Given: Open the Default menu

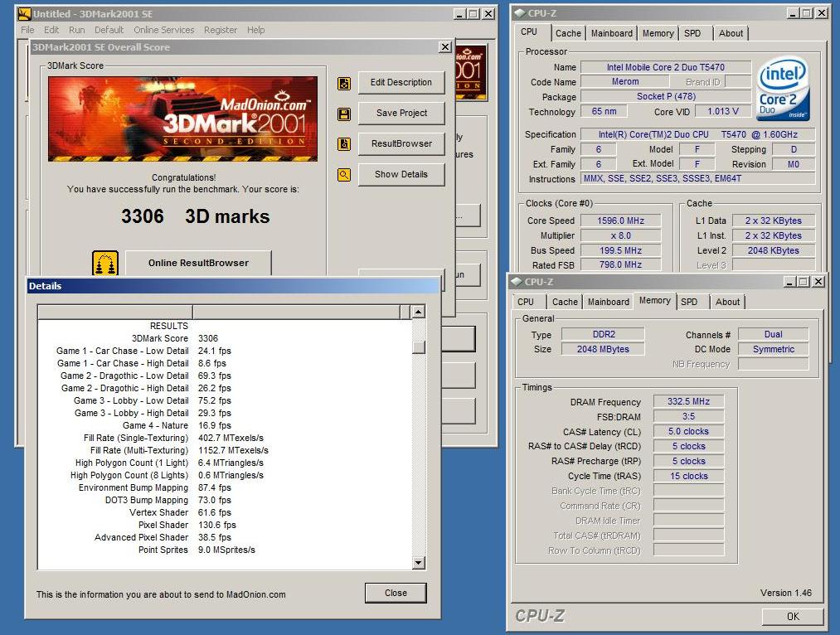Looking at the screenshot, I should (x=109, y=30).
